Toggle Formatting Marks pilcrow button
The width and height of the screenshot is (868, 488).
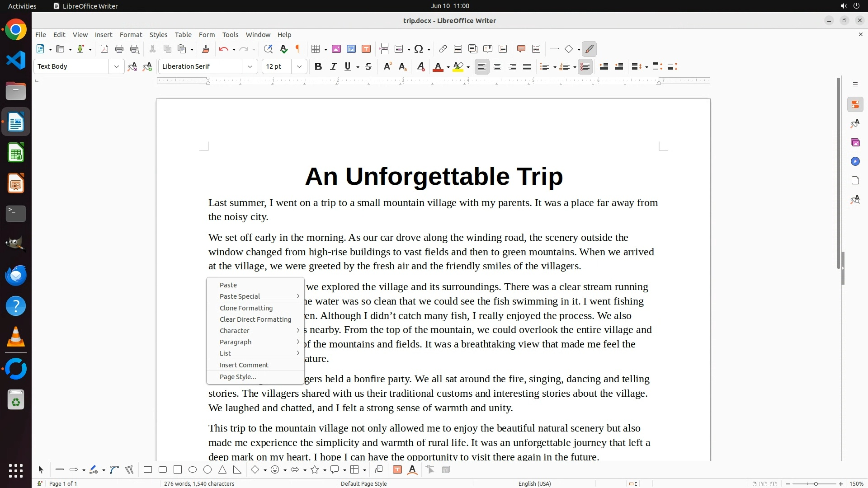click(x=298, y=49)
